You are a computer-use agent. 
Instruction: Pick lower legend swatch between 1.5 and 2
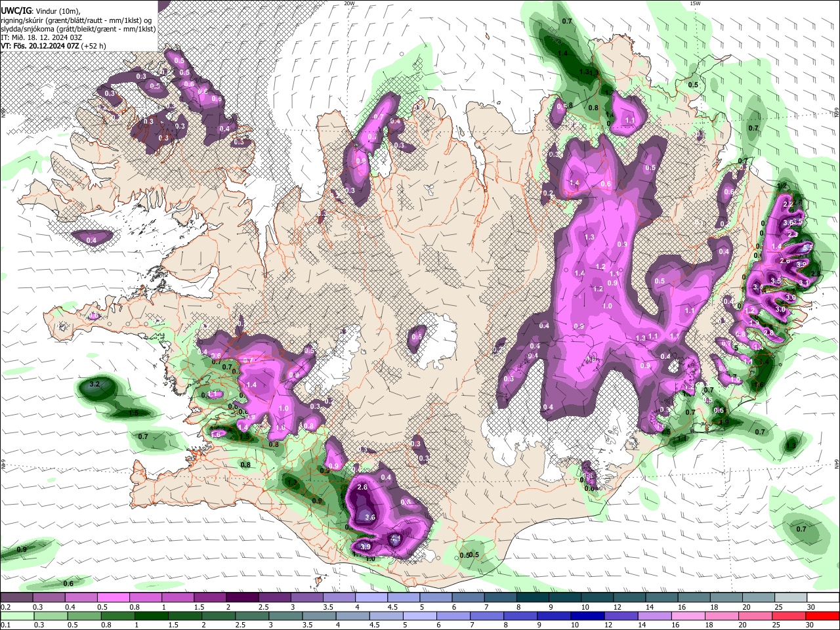click(185, 616)
